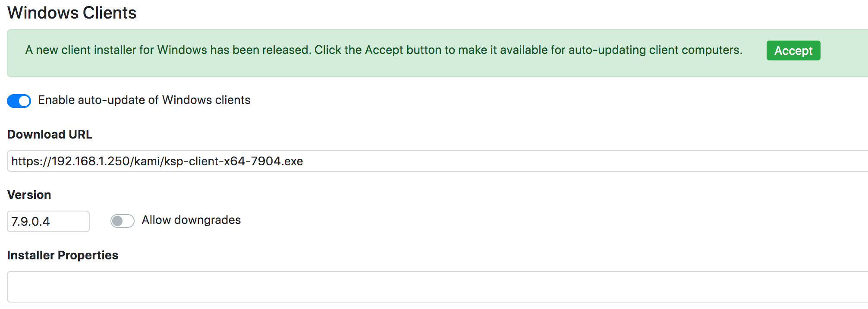Enable the Allow downgrades switch

coord(123,221)
